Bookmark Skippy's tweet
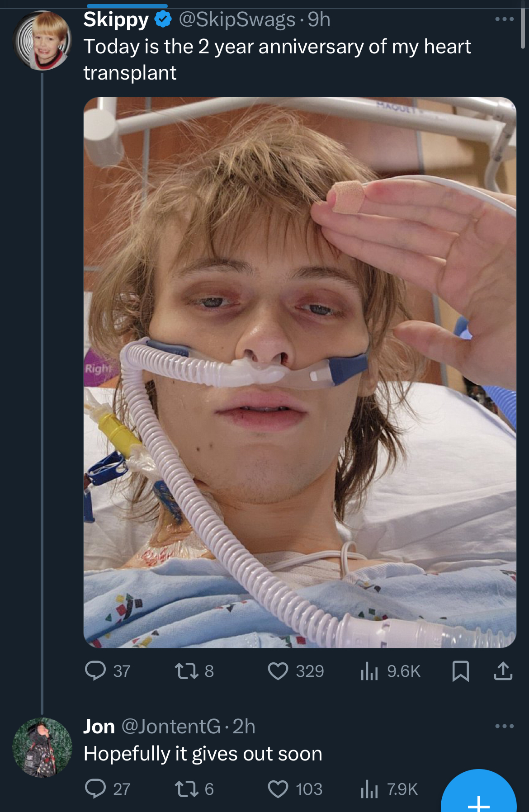529x812 pixels. (460, 671)
